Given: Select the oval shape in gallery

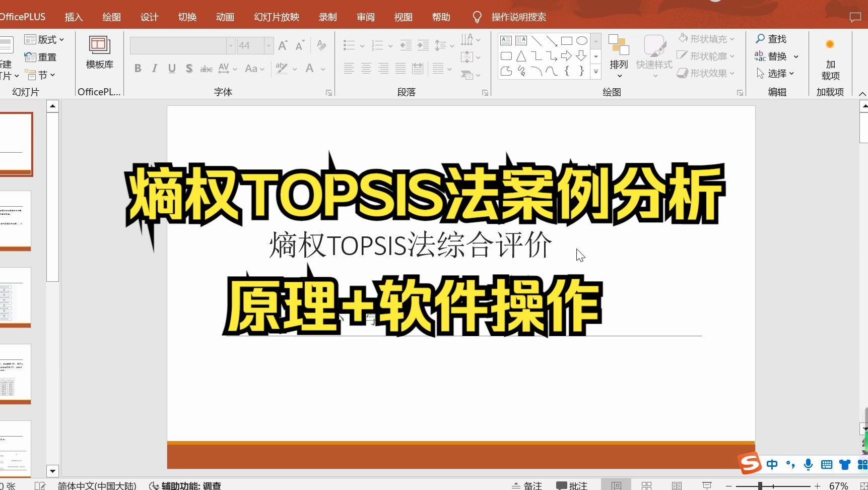Looking at the screenshot, I should click(582, 41).
